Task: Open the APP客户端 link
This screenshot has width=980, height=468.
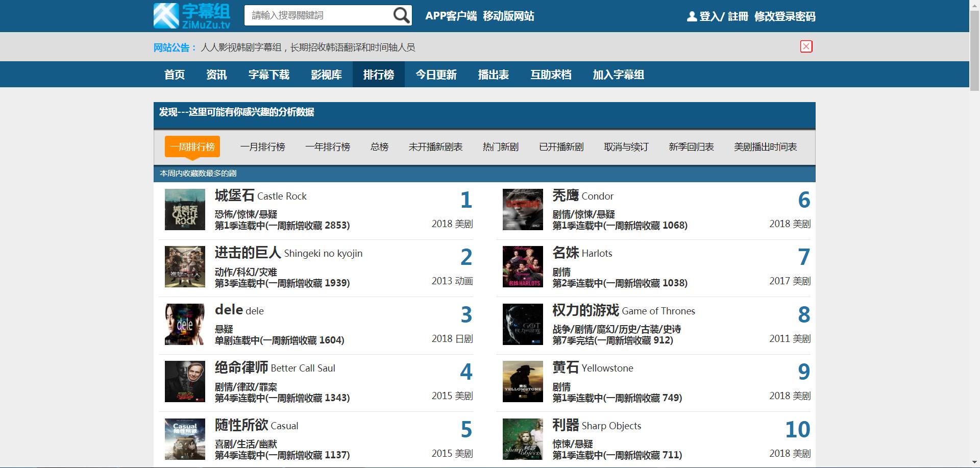Action: tap(451, 16)
